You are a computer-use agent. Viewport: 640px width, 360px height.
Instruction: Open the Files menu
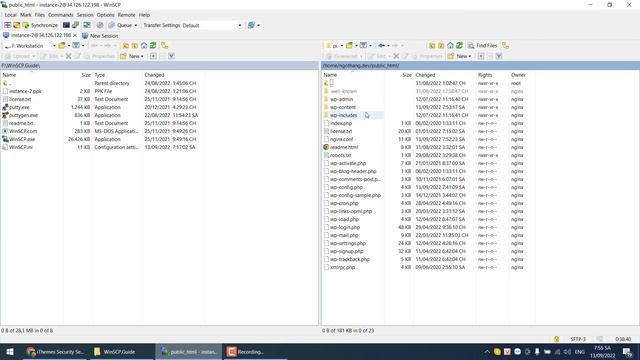[x=40, y=15]
